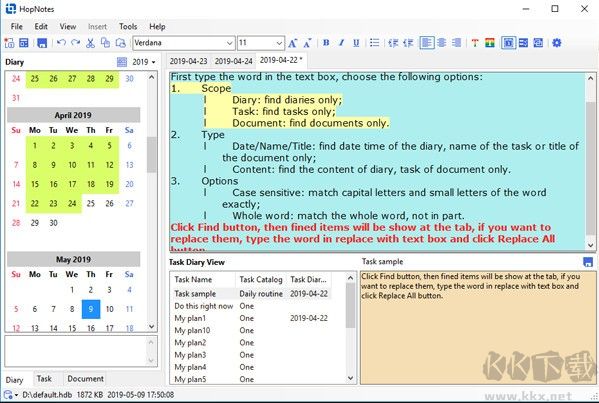Select the Cut scissors icon
The width and height of the screenshot is (599, 403).
point(90,43)
